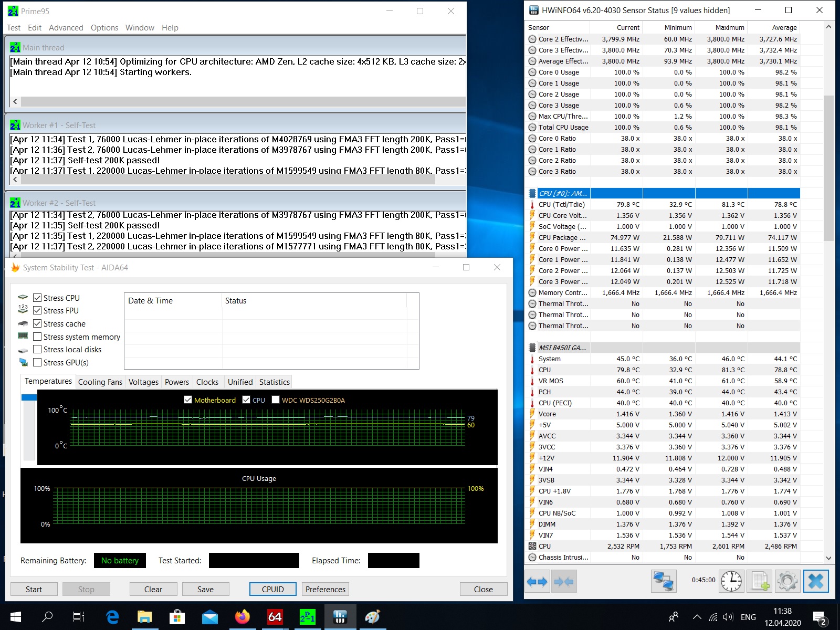Screen dimensions: 840x630
Task: Click Save button in AIDA64
Action: pyautogui.click(x=205, y=589)
